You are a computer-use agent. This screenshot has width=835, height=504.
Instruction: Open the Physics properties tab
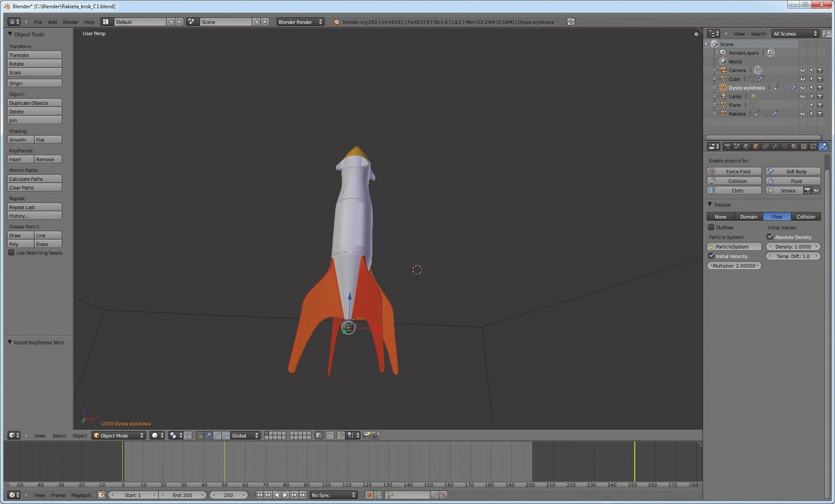[823, 146]
